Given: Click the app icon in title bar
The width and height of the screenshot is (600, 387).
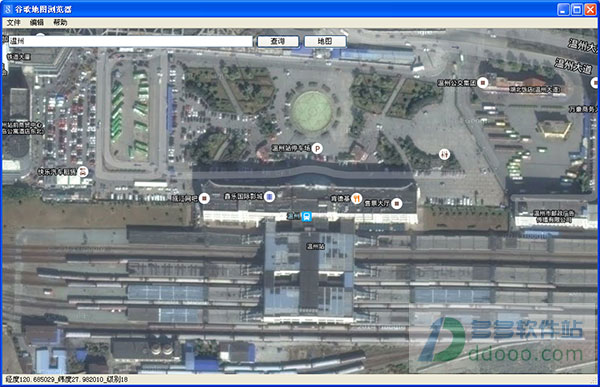Looking at the screenshot, I should pos(8,9).
